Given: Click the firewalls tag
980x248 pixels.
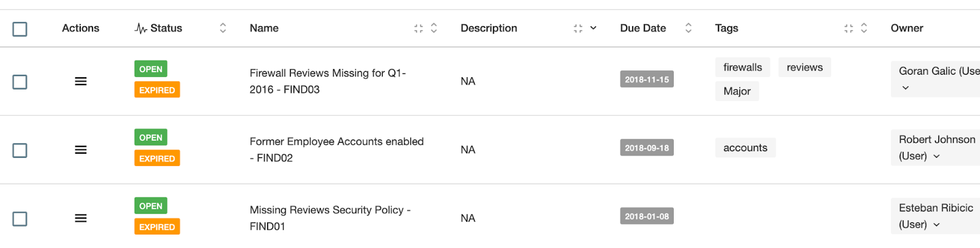Looking at the screenshot, I should point(742,67).
